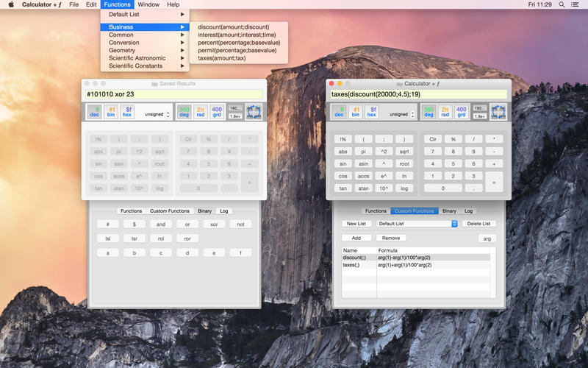Click 360 deg icon in Saved Results window
The height and width of the screenshot is (368, 588).
(x=184, y=112)
